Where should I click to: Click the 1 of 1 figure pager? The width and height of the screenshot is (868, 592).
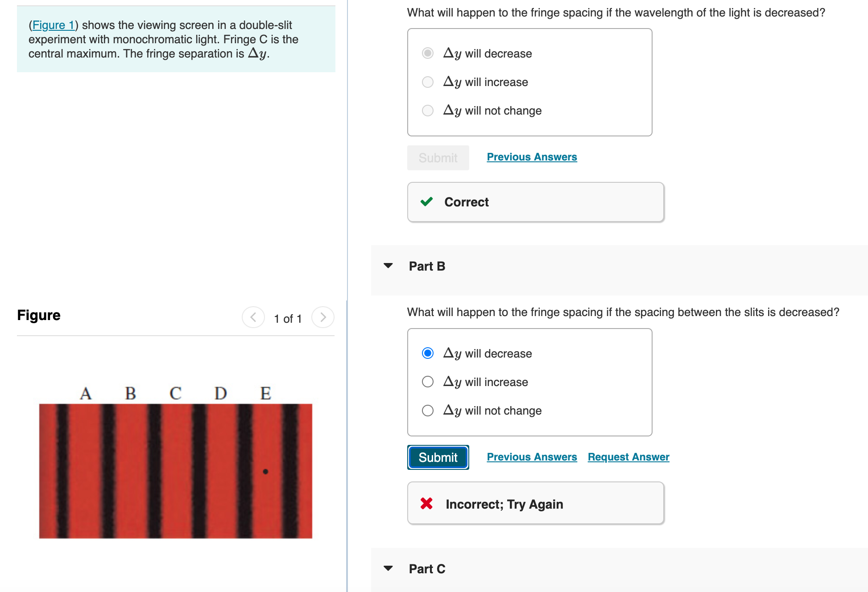tap(288, 318)
